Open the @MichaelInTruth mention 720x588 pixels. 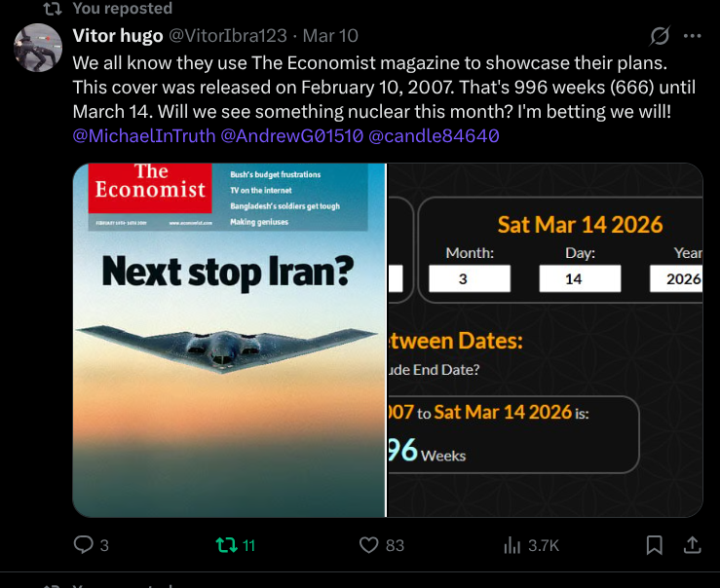pos(144,135)
